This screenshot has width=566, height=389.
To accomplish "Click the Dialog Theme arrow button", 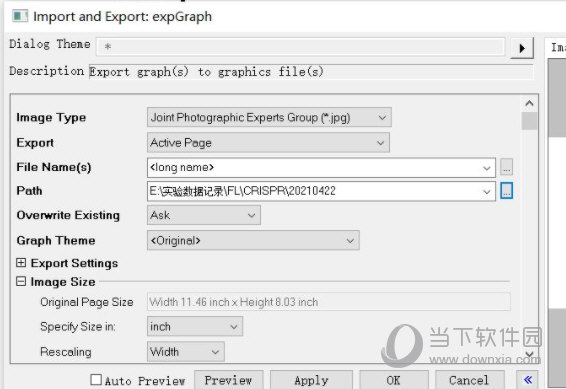I will pyautogui.click(x=522, y=48).
